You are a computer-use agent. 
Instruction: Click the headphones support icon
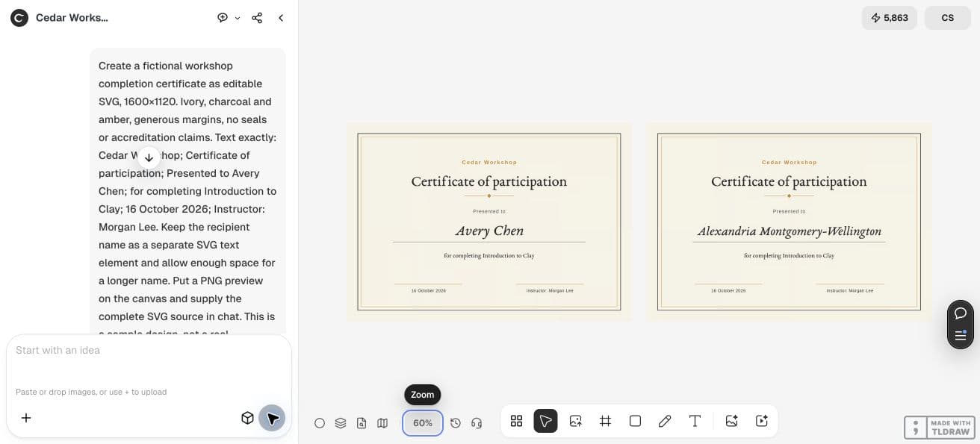point(477,423)
